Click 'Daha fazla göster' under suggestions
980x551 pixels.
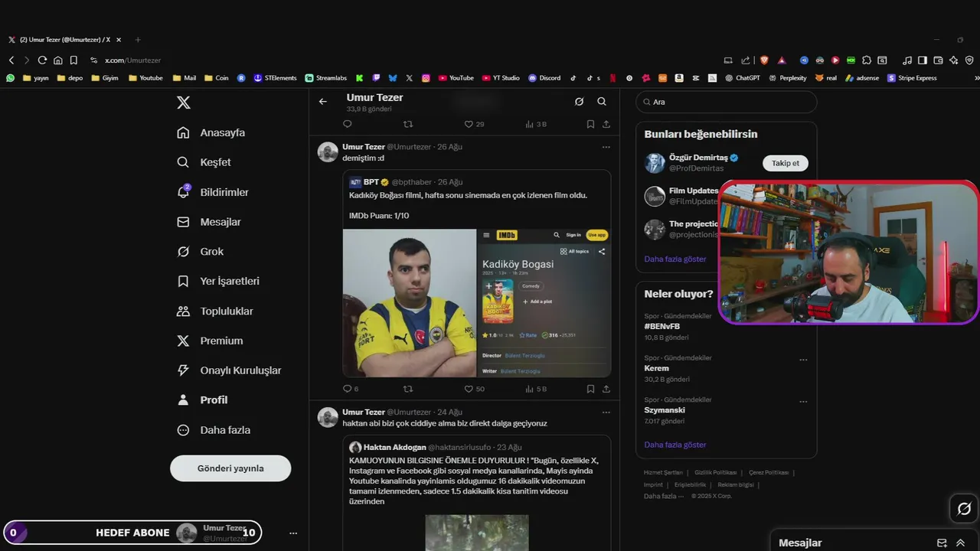tap(675, 259)
